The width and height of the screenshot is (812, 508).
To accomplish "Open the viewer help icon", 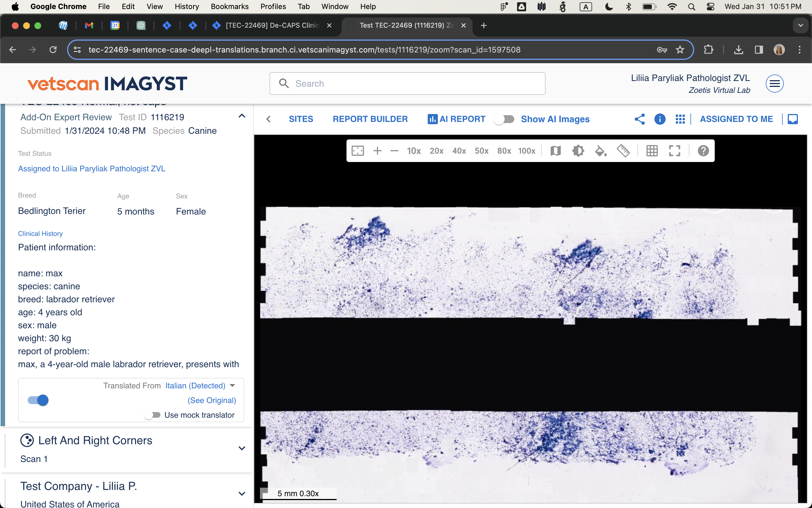I will tap(703, 151).
